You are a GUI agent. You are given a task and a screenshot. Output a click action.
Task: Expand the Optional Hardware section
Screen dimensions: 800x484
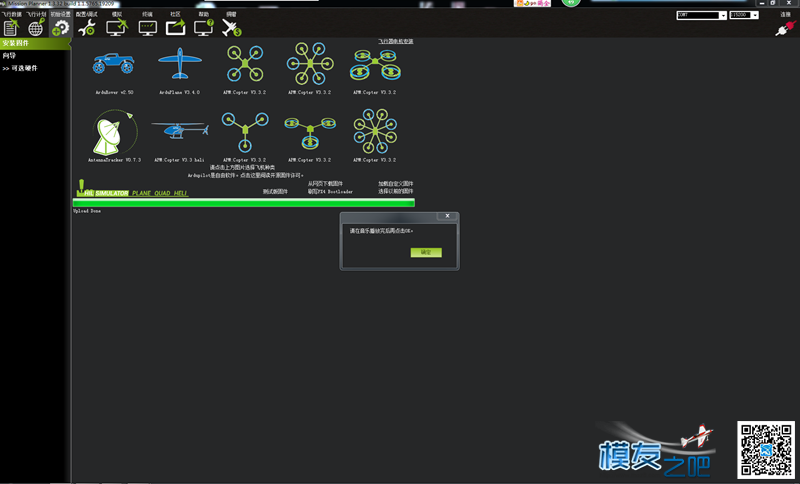click(20, 68)
